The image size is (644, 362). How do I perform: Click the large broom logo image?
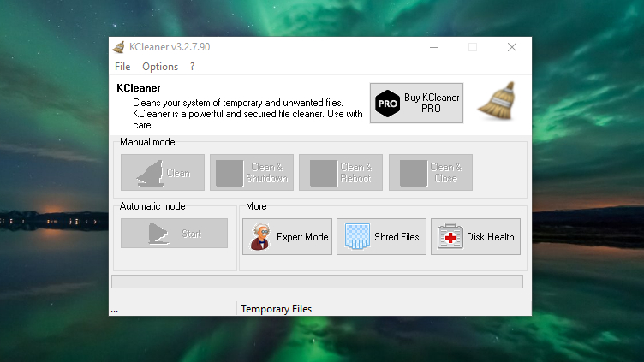tap(498, 101)
